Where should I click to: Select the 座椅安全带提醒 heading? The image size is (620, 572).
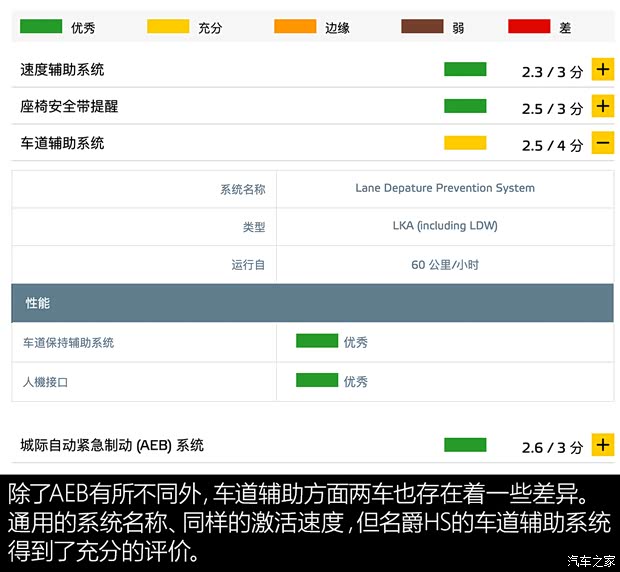[x=69, y=106]
